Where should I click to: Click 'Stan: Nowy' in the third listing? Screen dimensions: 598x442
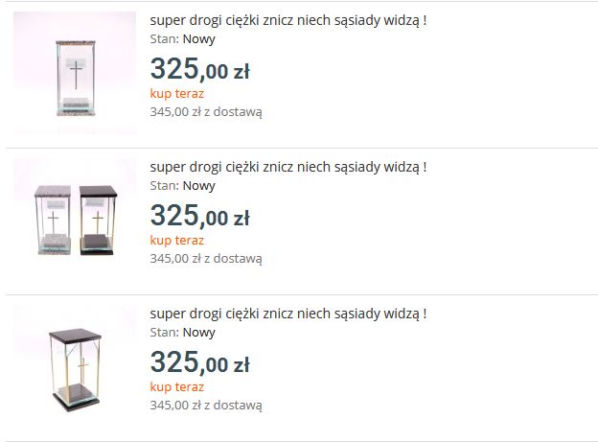[x=183, y=333]
